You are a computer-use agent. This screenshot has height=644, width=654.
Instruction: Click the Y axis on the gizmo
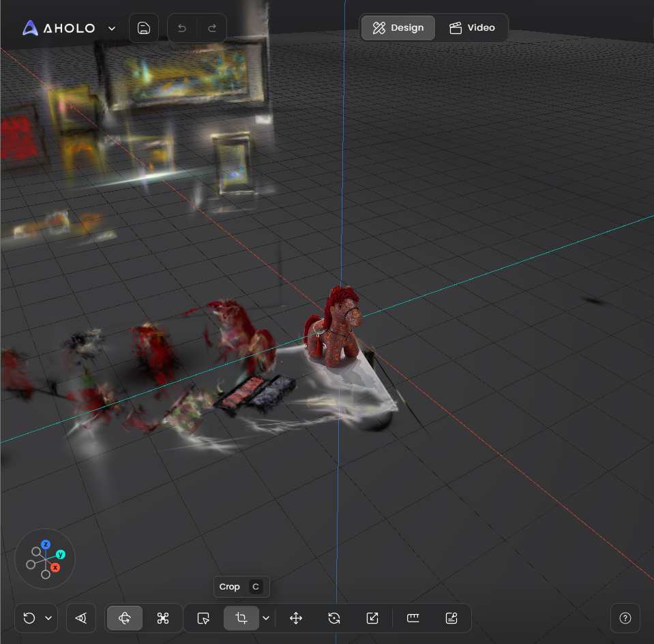click(x=61, y=554)
